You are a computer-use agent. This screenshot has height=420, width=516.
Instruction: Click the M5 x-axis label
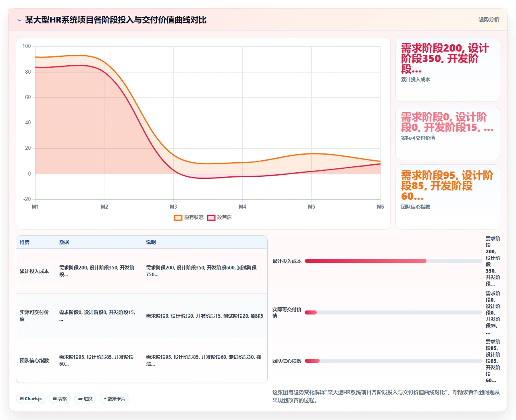tap(311, 207)
